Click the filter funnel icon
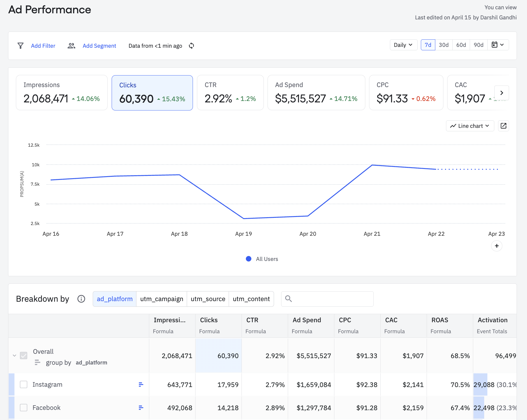Viewport: 527px width, 420px height. pos(21,46)
